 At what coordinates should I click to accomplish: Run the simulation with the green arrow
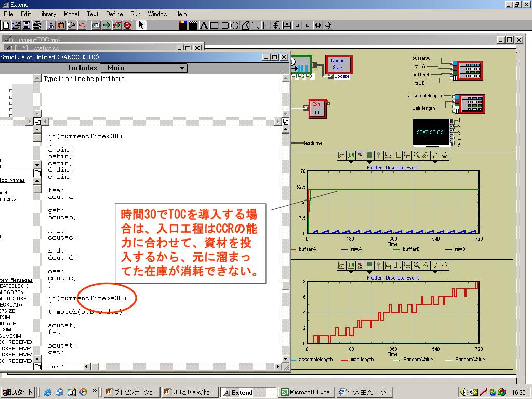click(x=107, y=25)
